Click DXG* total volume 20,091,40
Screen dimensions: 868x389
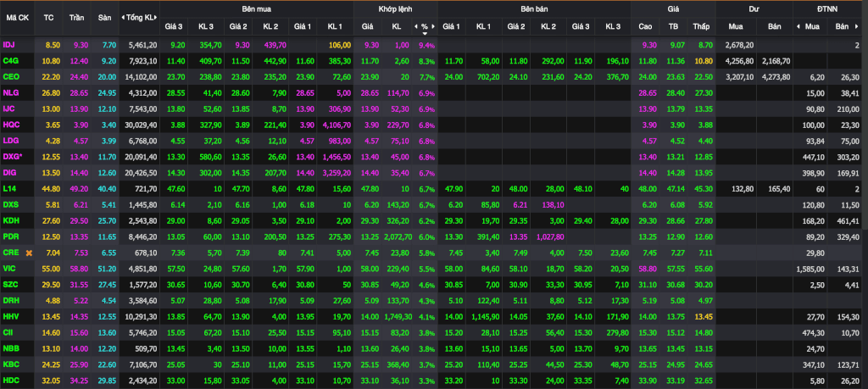pyautogui.click(x=142, y=157)
